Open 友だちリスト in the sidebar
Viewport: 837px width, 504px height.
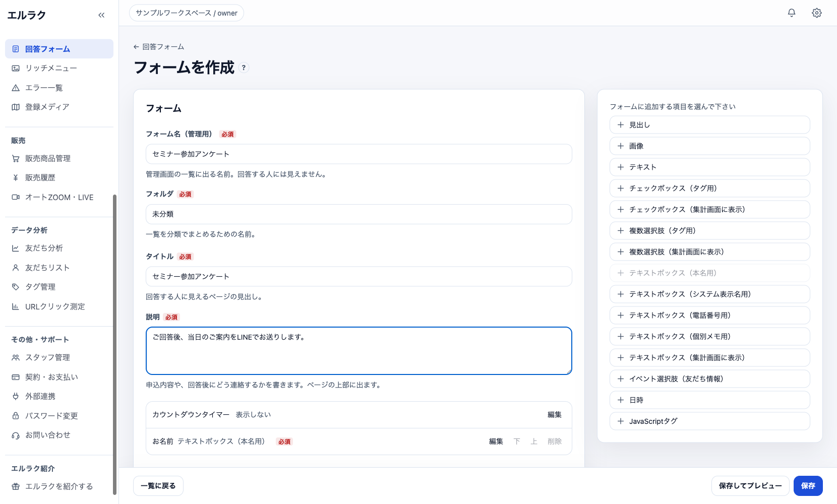(59, 268)
